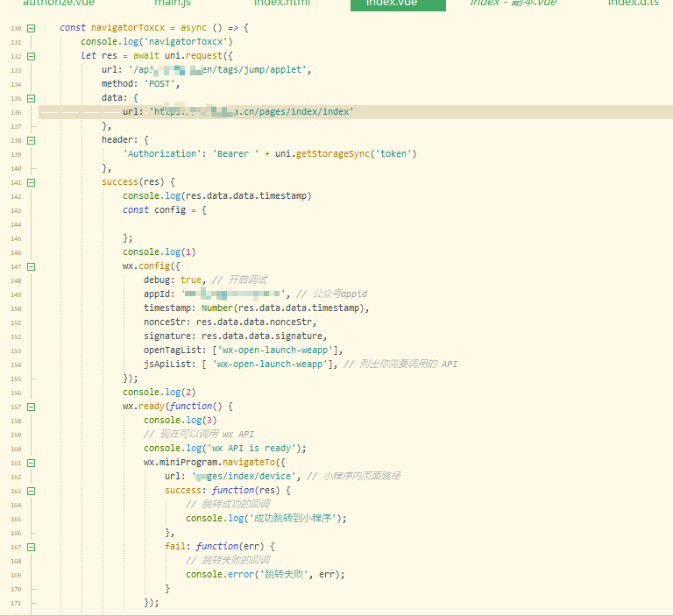The image size is (673, 616).
Task: Click the 'Authorization' header key
Action: [x=162, y=153]
